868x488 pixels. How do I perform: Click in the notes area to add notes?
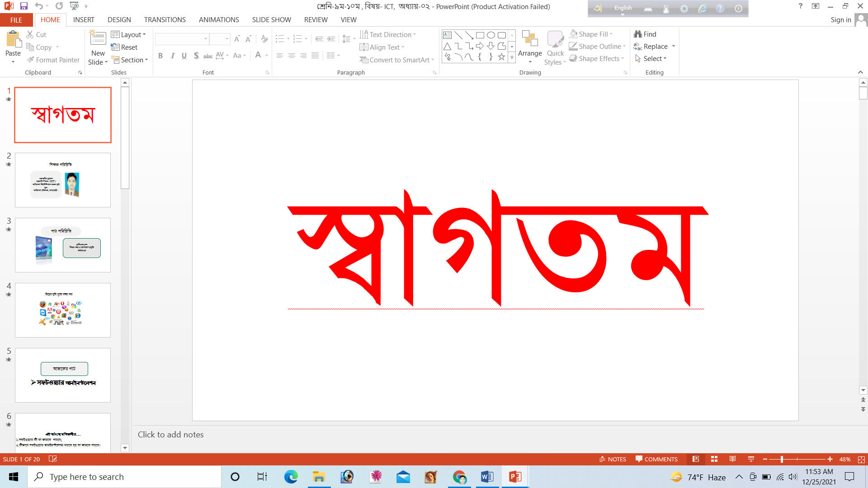[x=500, y=435]
